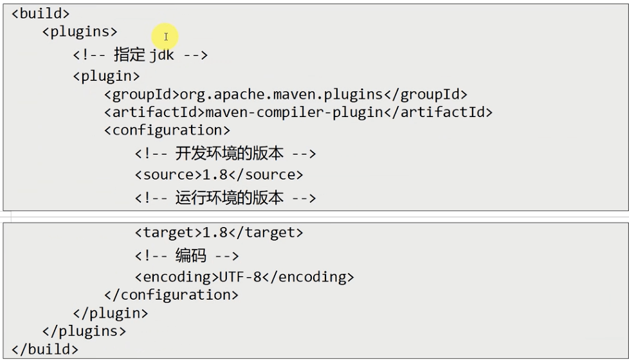The image size is (629, 364).
Task: Click the 指定 jdk comment line
Action: [140, 55]
